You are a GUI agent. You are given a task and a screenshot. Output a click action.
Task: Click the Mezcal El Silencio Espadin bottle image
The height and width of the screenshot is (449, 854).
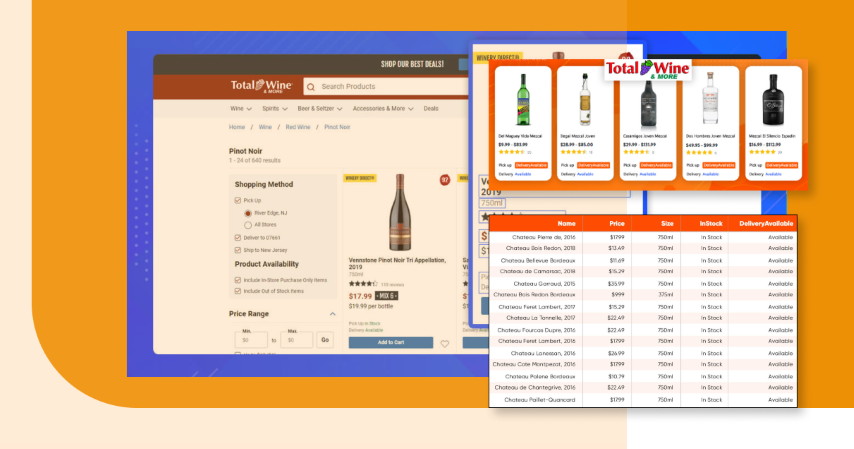click(773, 100)
